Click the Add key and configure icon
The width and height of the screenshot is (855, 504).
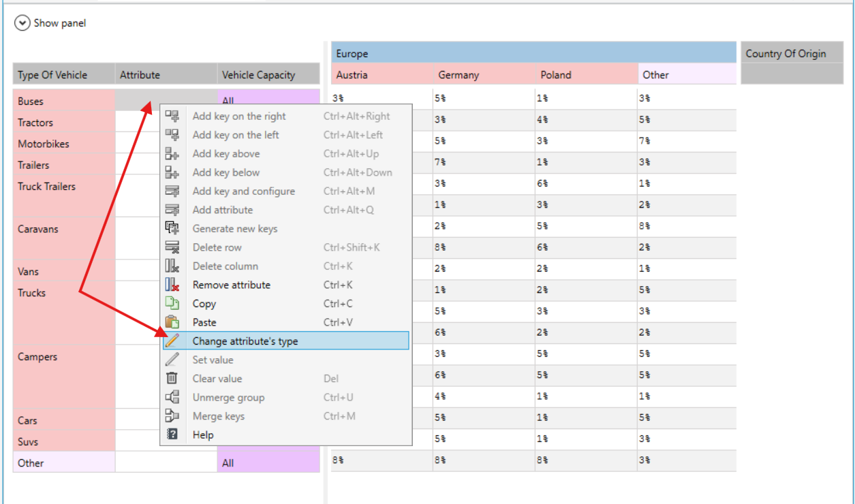172,191
